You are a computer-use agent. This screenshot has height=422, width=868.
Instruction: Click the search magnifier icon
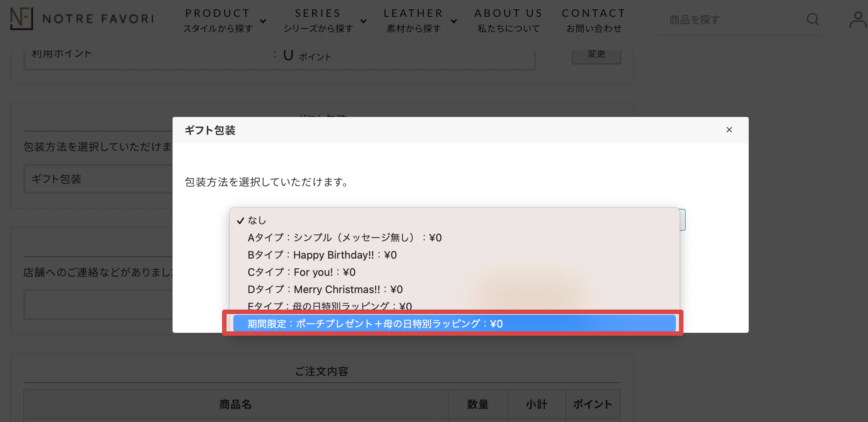[812, 19]
